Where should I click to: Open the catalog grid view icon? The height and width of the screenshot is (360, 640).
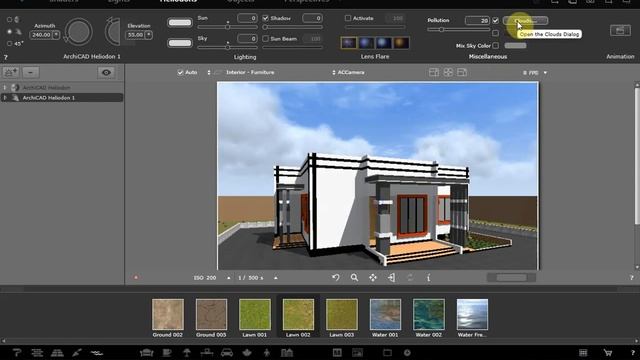tap(583, 353)
